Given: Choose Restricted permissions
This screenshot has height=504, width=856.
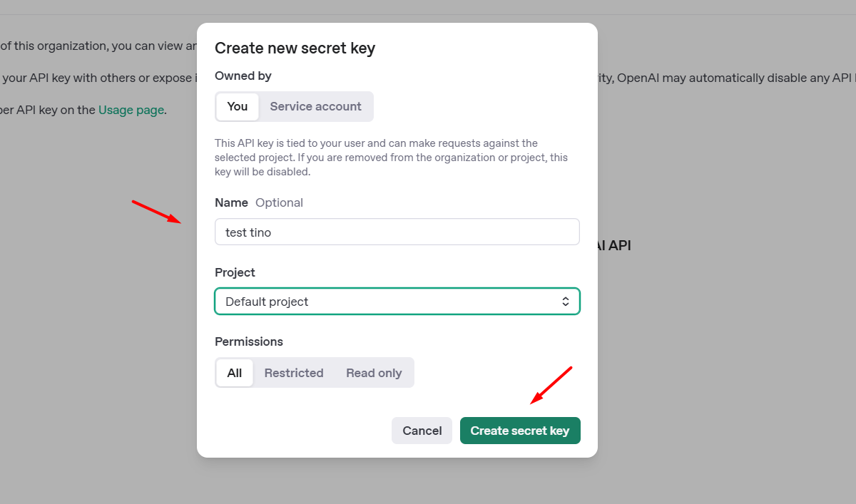Looking at the screenshot, I should pyautogui.click(x=294, y=373).
